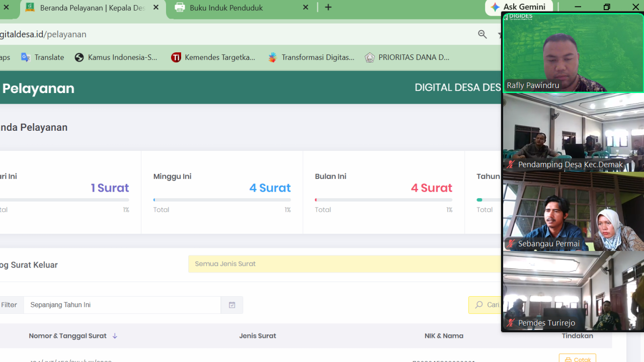This screenshot has width=644, height=362.
Task: Select Sebangau Permai video tile
Action: coord(573,212)
